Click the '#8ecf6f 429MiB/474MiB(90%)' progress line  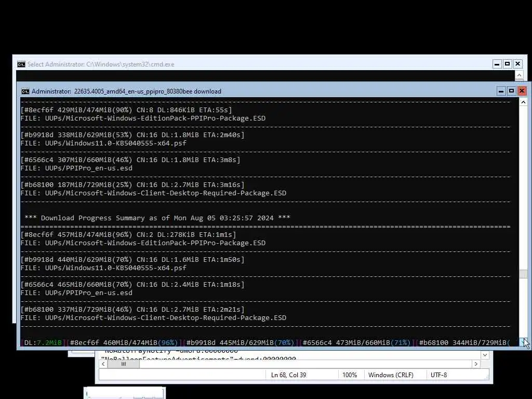click(x=126, y=110)
